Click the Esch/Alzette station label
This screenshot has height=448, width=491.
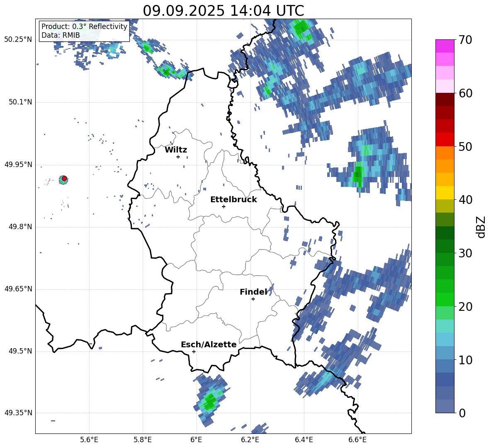(209, 344)
